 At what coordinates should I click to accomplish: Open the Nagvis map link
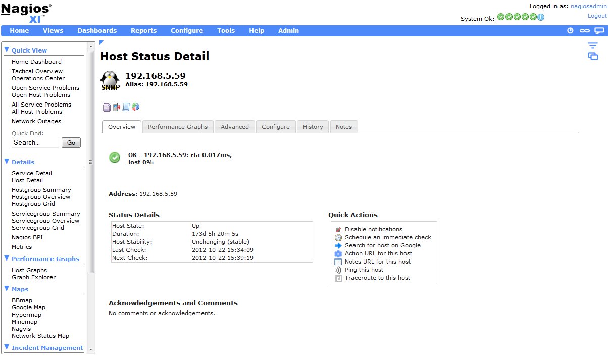pos(22,329)
